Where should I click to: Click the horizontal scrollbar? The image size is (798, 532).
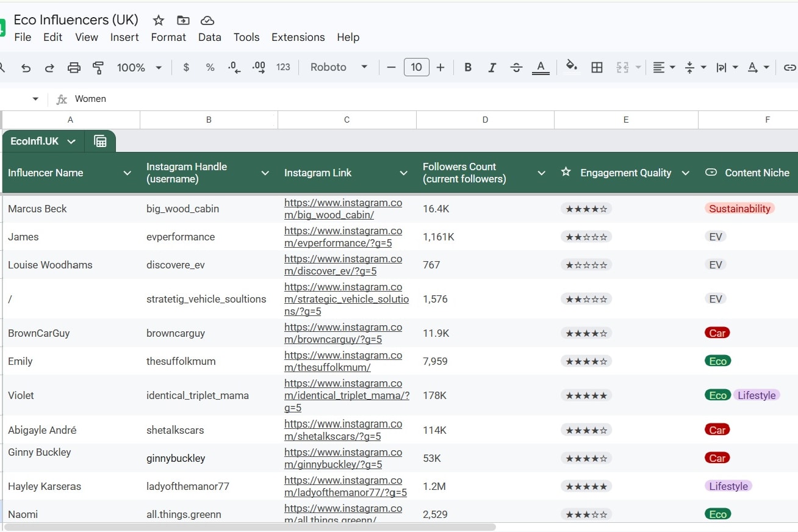250,527
